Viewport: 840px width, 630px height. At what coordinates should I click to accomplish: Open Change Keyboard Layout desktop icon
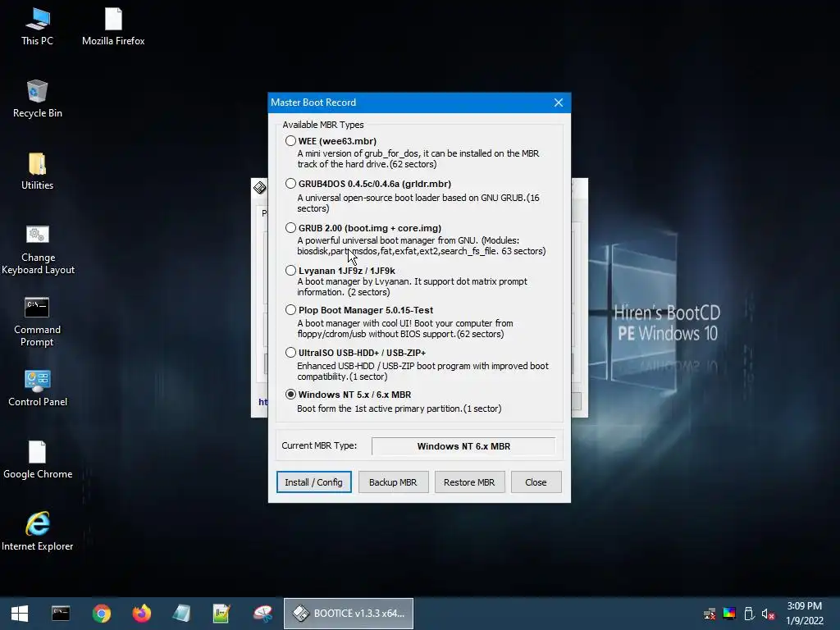coord(38,249)
